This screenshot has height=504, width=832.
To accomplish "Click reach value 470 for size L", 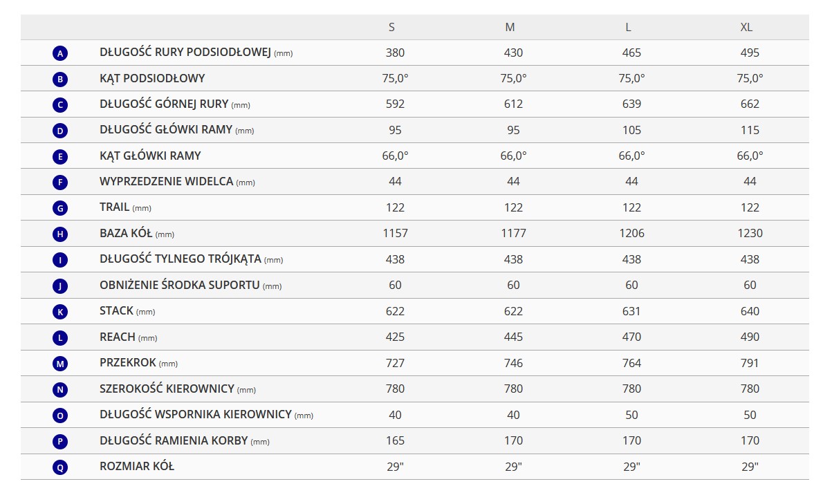I will tap(631, 337).
